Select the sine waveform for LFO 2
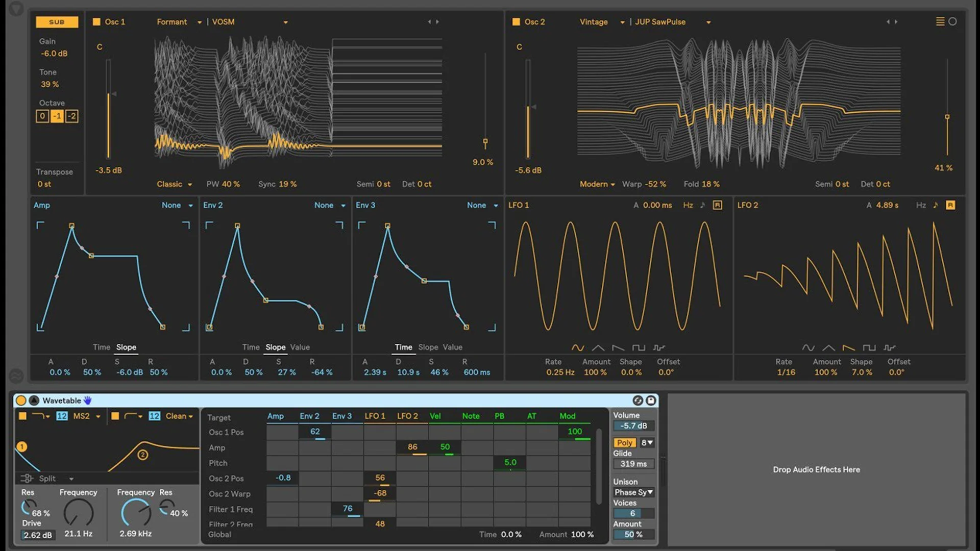 (x=808, y=348)
